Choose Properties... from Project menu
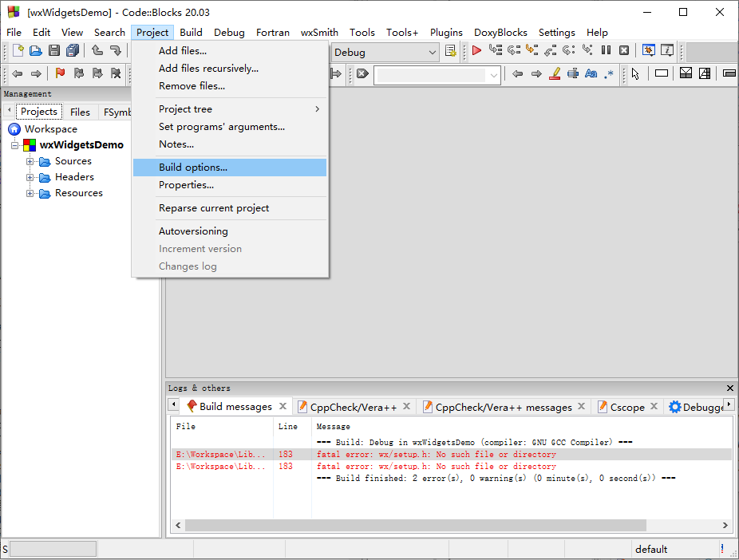The image size is (739, 560). (230, 185)
